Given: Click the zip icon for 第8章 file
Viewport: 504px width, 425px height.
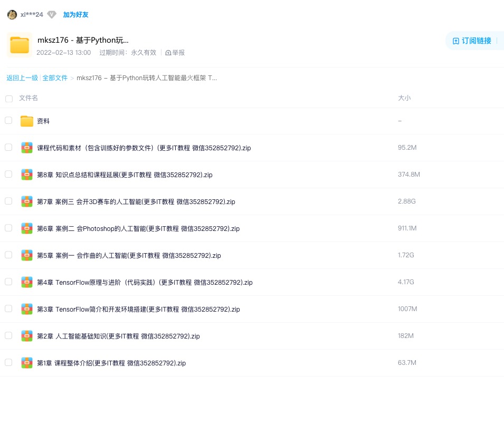Looking at the screenshot, I should click(27, 175).
